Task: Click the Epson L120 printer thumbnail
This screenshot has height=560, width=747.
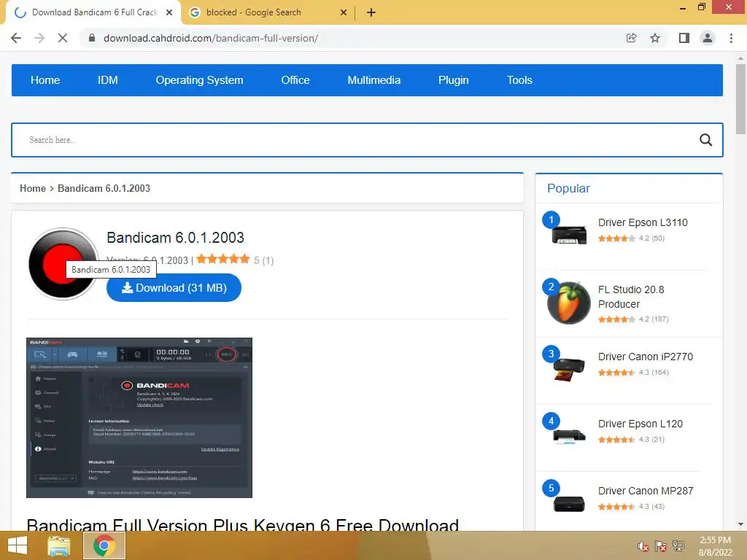Action: tap(569, 436)
